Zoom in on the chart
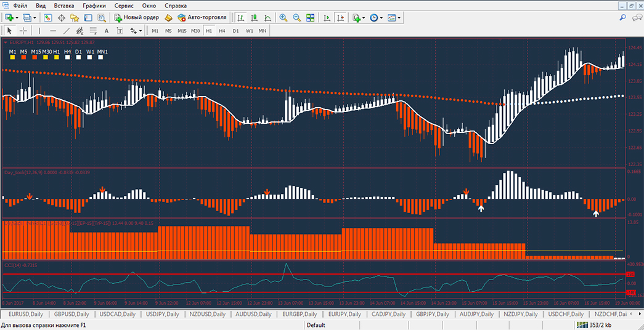 (283, 18)
